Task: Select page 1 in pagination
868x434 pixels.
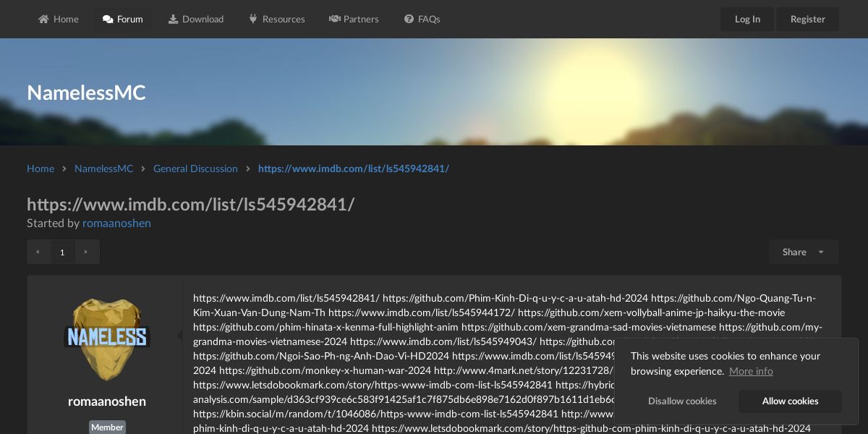Action: tap(62, 252)
